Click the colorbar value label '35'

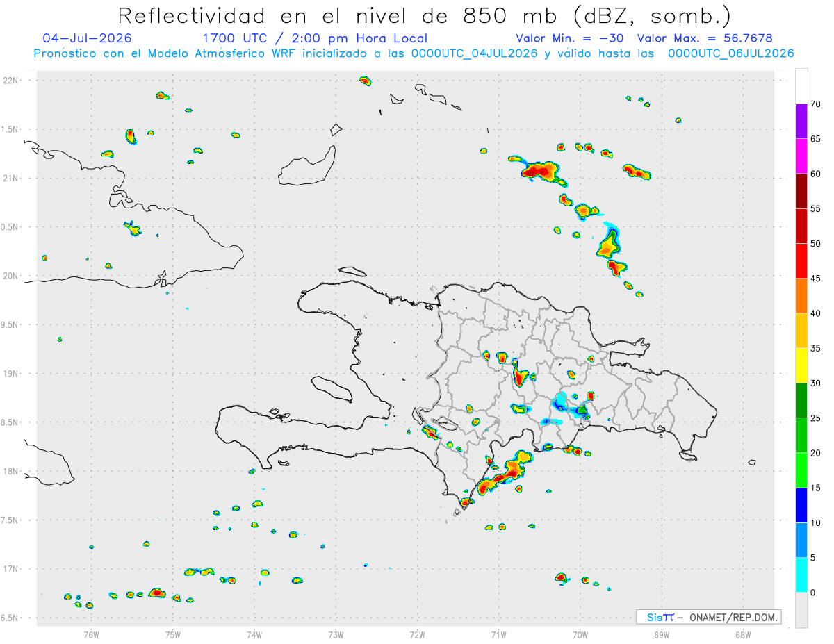815,348
